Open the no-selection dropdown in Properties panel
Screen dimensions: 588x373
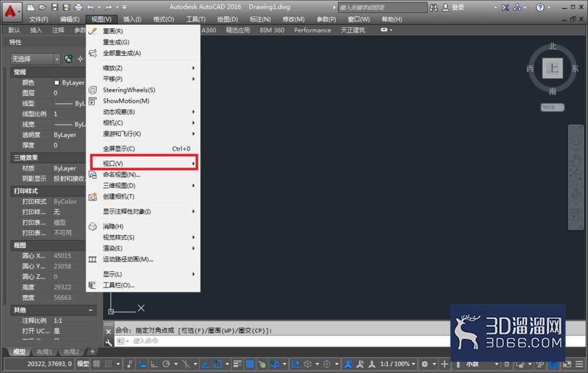[36, 59]
